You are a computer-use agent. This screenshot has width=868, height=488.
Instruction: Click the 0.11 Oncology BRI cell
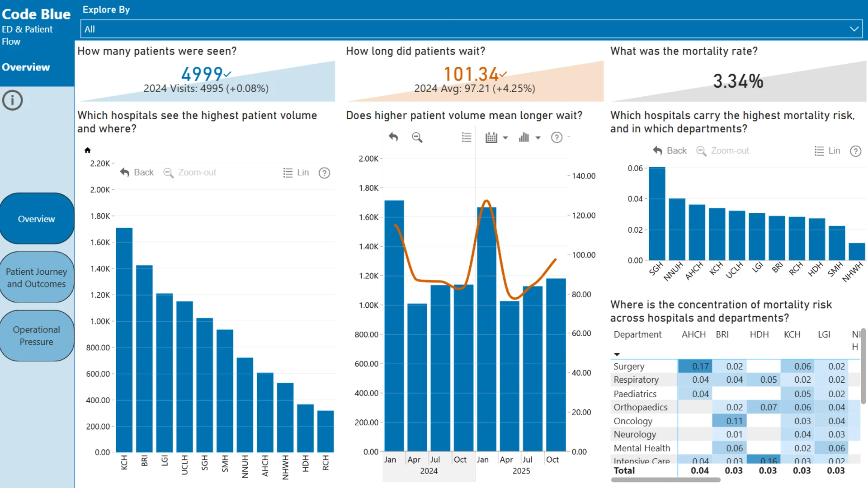(729, 421)
